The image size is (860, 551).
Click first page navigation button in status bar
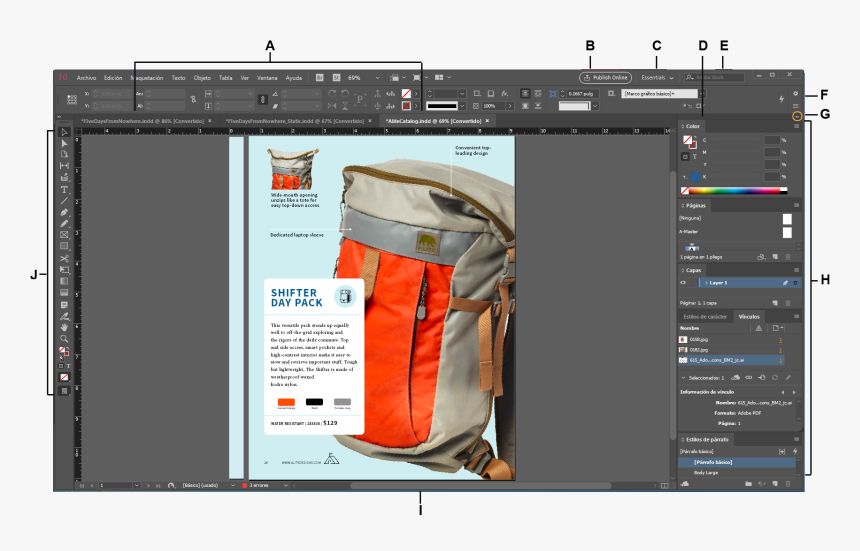point(82,486)
